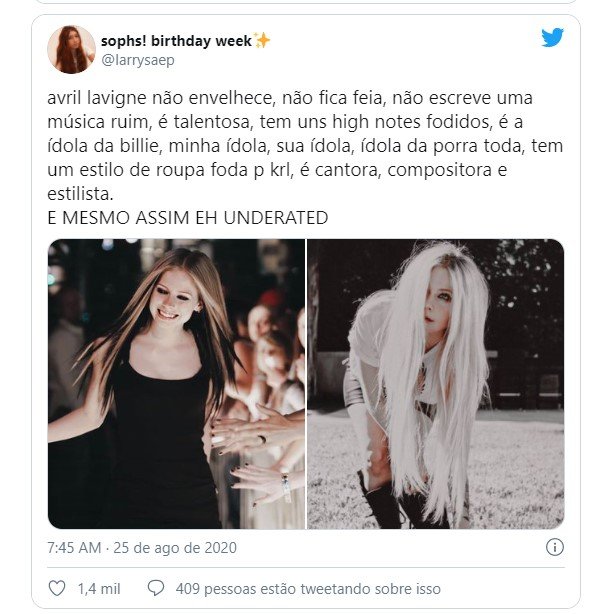597x614 pixels.
Task: Click the sparkles emoji beside the display name
Action: (x=262, y=40)
